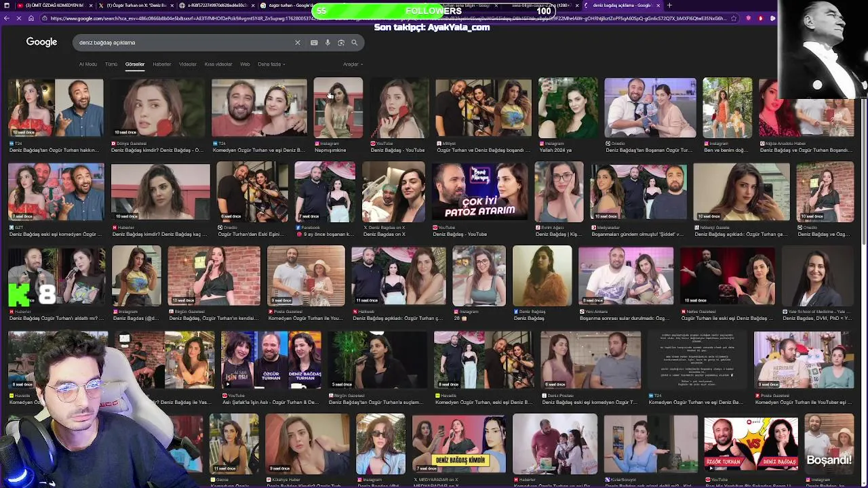868x488 pixels.
Task: Open the DENİZ BAĞDAŞ KİMDİR thumbnail
Action: tap(460, 444)
